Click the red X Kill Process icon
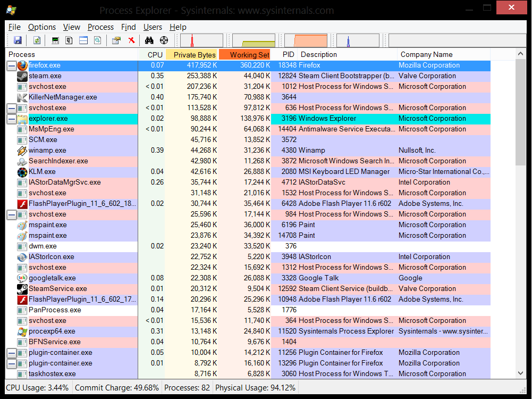This screenshot has width=532, height=399. coord(132,40)
